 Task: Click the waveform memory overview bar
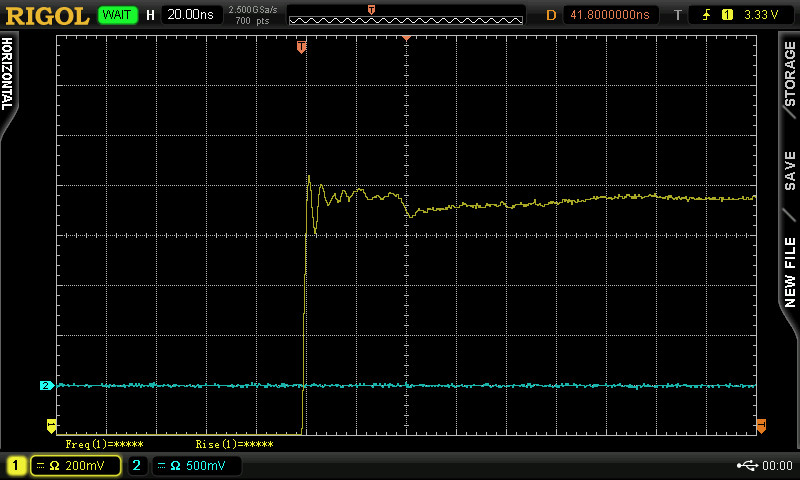406,15
